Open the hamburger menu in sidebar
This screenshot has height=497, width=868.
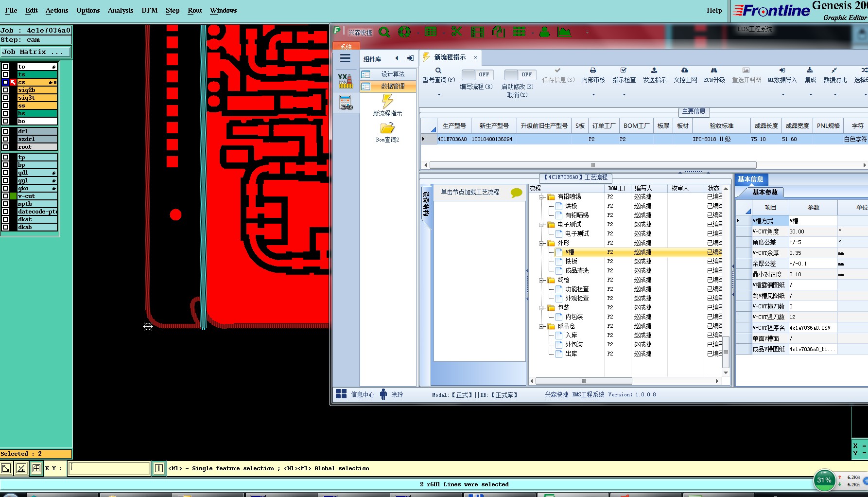[x=345, y=58]
